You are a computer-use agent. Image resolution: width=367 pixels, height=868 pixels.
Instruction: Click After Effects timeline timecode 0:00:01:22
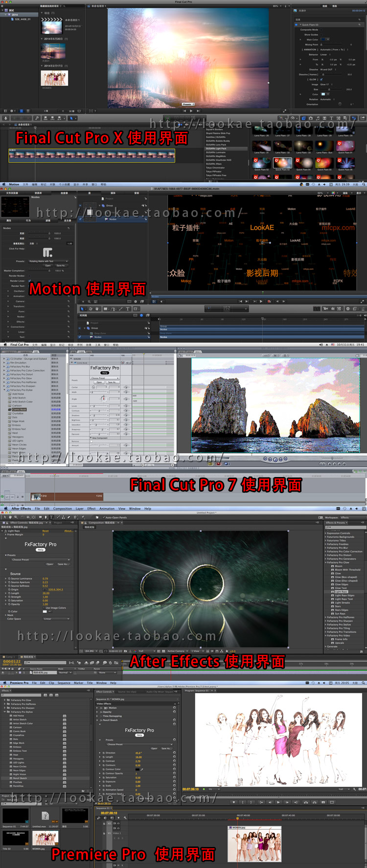[12, 662]
